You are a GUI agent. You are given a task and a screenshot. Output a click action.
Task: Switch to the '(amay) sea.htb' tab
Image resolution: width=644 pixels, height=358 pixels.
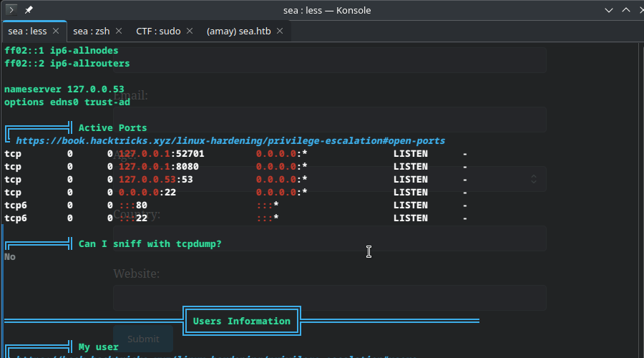(x=240, y=32)
